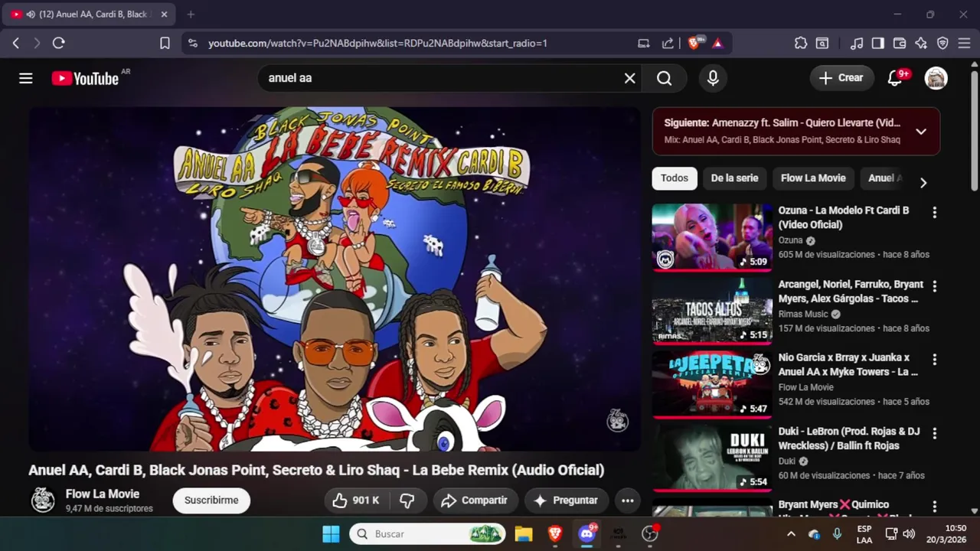The width and height of the screenshot is (980, 551).
Task: Close the Anuel AA browser tab
Action: [x=164, y=15]
